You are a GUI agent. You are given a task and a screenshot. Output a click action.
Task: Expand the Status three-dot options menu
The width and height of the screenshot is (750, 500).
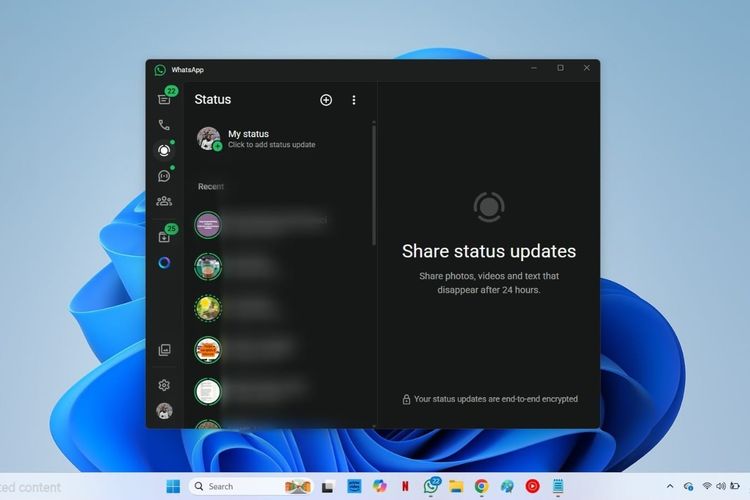[x=353, y=100]
